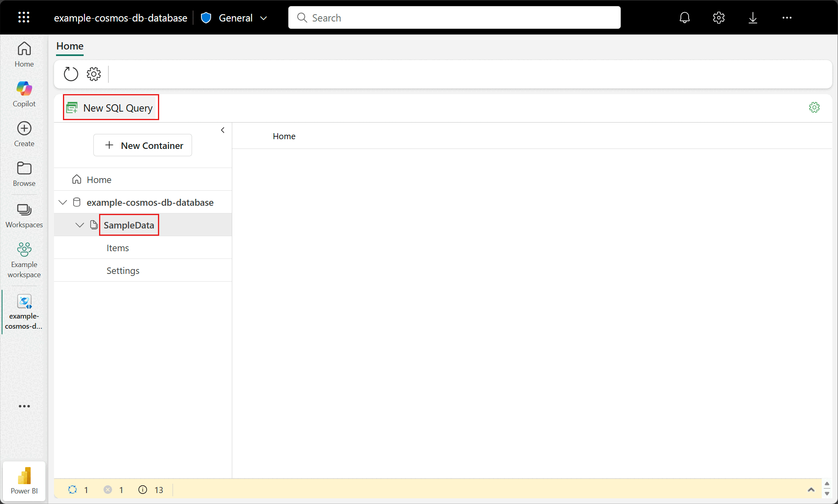
Task: Click in the Search box
Action: 454,18
